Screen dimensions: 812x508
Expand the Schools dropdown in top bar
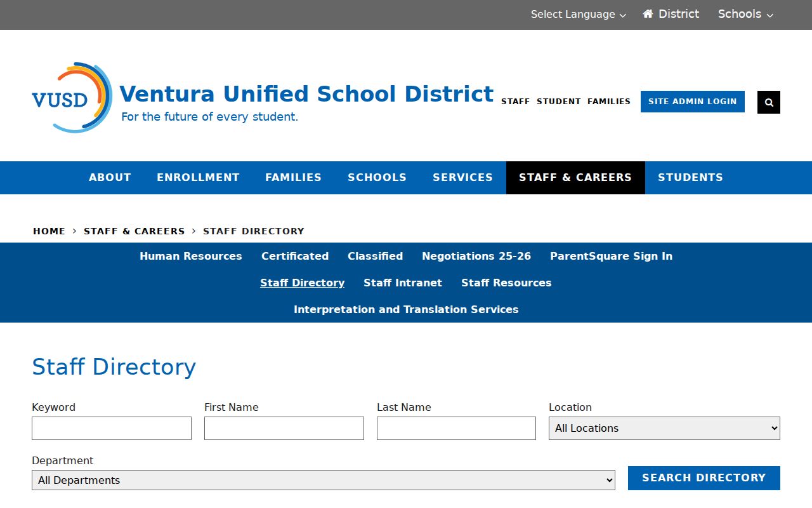click(x=745, y=14)
